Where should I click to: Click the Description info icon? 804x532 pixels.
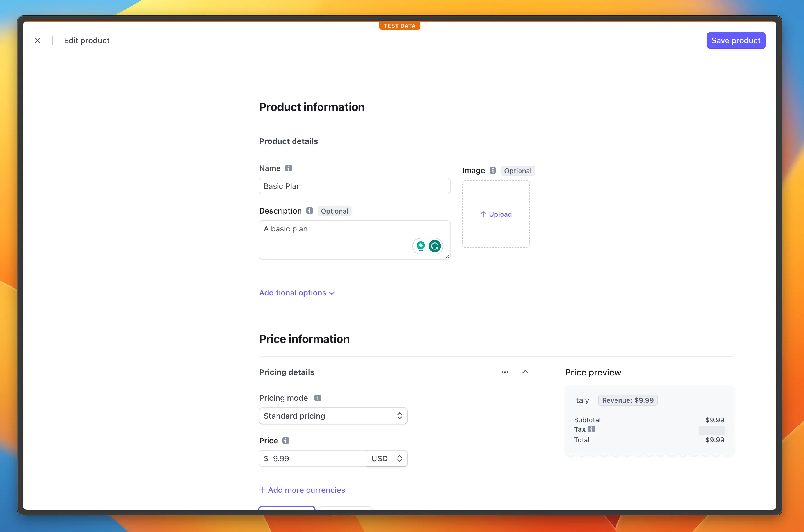tap(309, 211)
